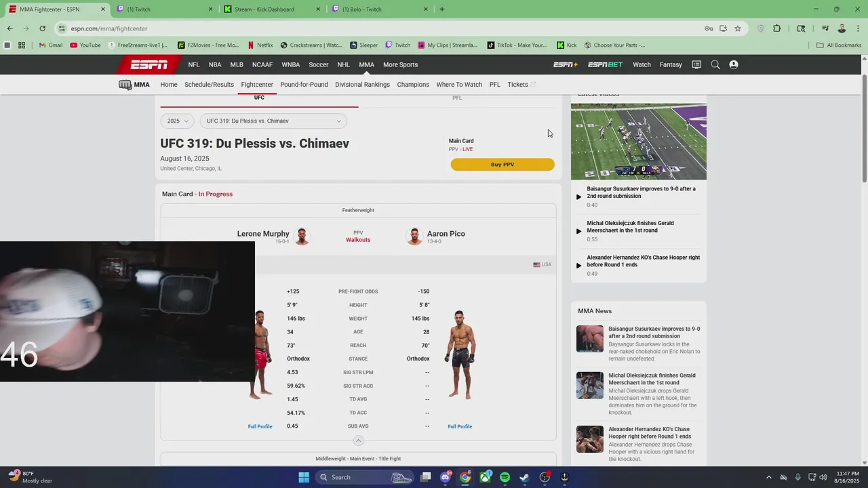Open Fantasy in ESPN nav
The image size is (868, 488).
pyautogui.click(x=671, y=64)
